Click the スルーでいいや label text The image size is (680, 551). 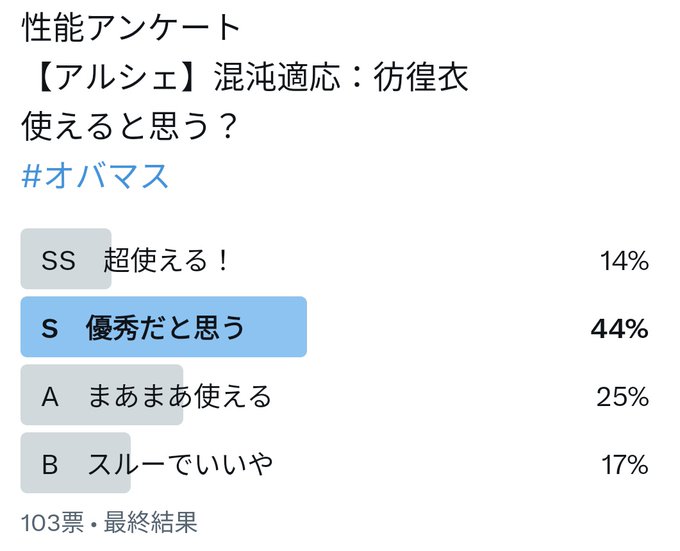tap(180, 464)
